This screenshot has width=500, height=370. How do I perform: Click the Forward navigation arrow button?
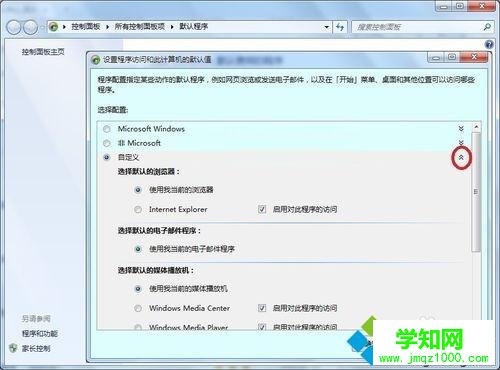click(30, 27)
